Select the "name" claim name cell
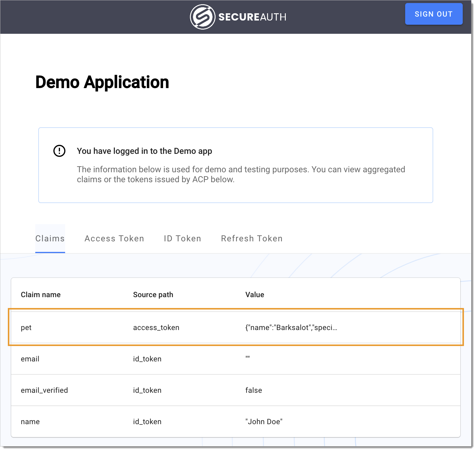Screen dimensions: 476x451 point(30,422)
